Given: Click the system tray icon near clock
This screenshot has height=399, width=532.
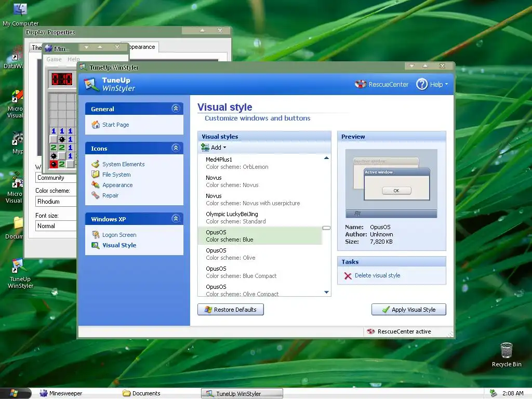Looking at the screenshot, I should [494, 393].
